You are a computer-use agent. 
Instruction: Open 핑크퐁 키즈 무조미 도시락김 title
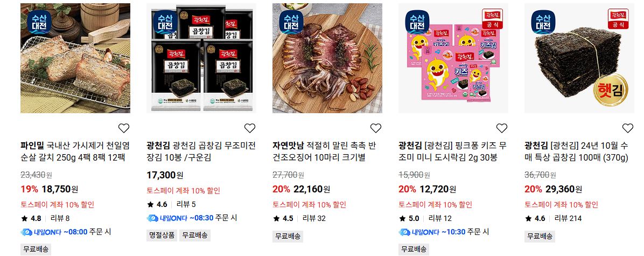(x=453, y=151)
